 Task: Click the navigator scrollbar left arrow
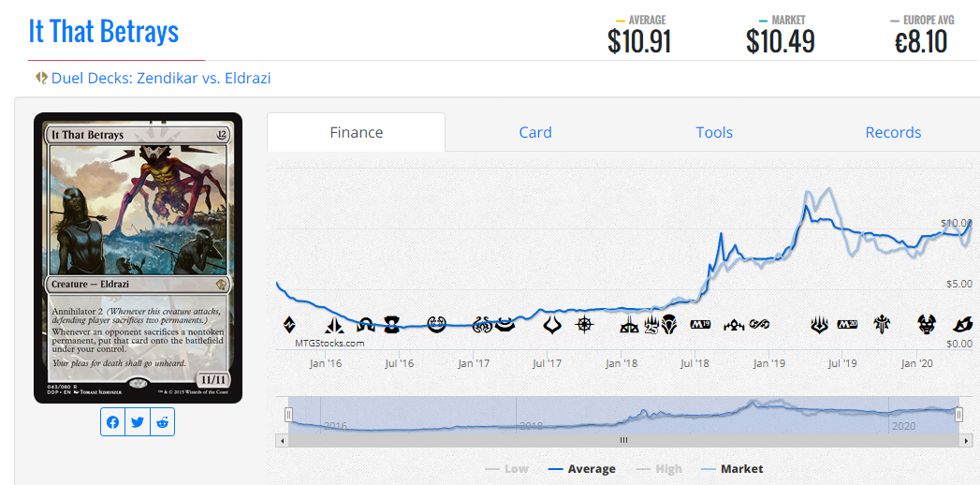click(281, 441)
